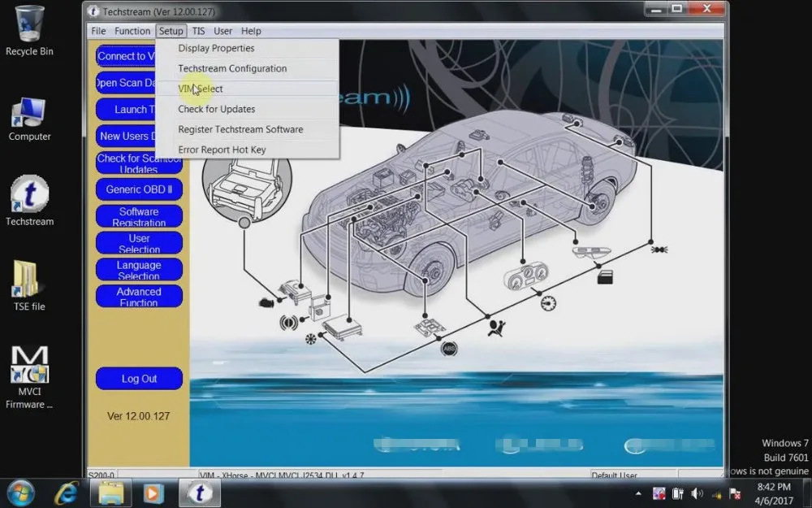Click the Generic OBD II button
Screen dimensions: 812x508
pos(139,189)
